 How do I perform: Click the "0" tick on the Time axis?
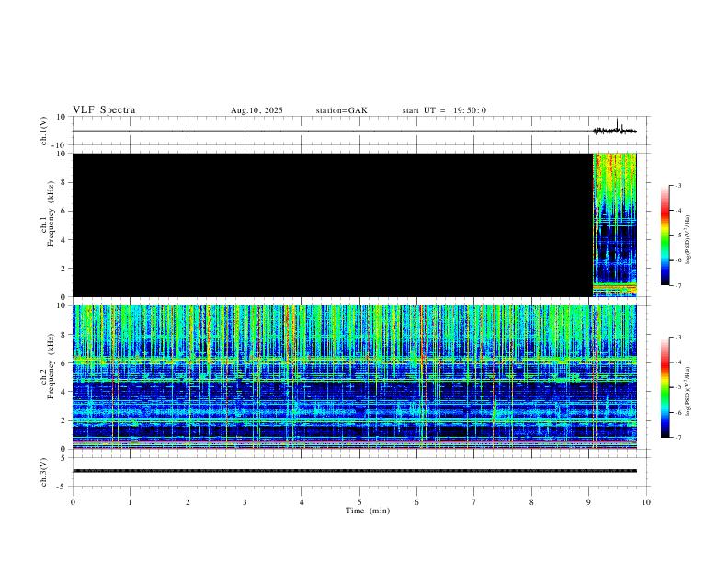(73, 502)
